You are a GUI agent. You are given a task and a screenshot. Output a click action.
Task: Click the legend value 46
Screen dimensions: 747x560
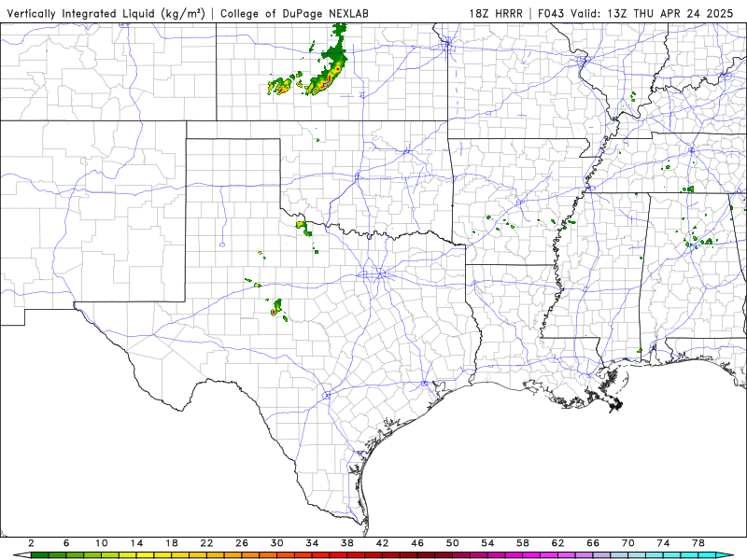417,543
